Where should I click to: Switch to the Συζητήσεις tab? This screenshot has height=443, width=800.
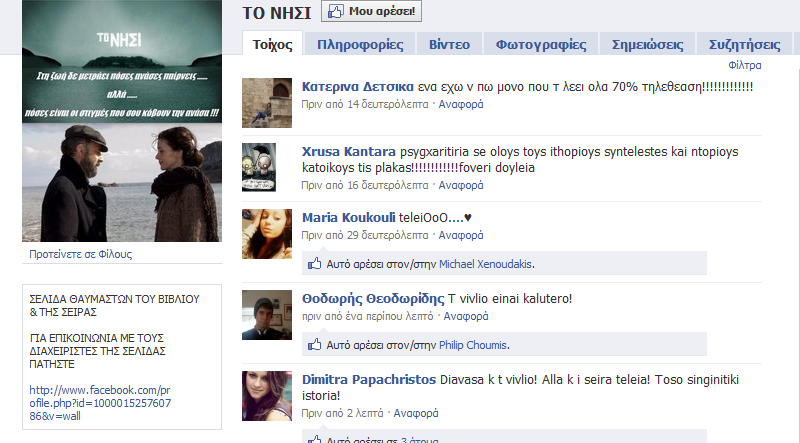[744, 44]
